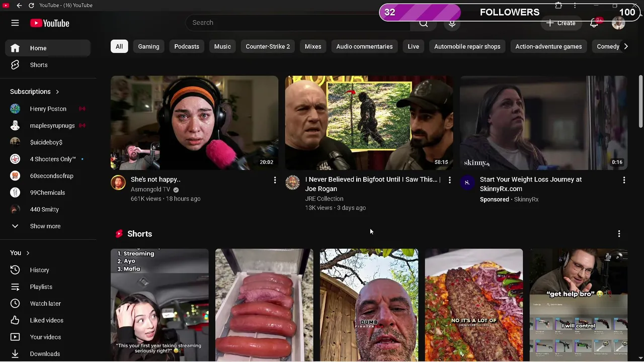Open options menu for SkinnyRx ad

tap(624, 180)
